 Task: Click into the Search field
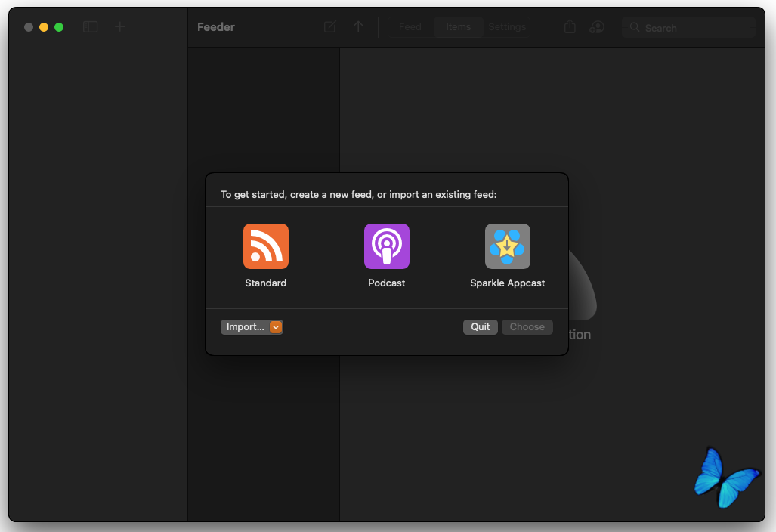coord(688,28)
